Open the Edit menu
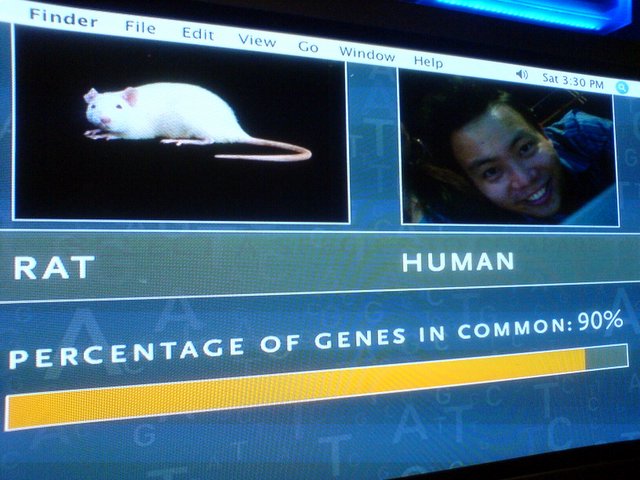640x480 pixels. tap(198, 33)
